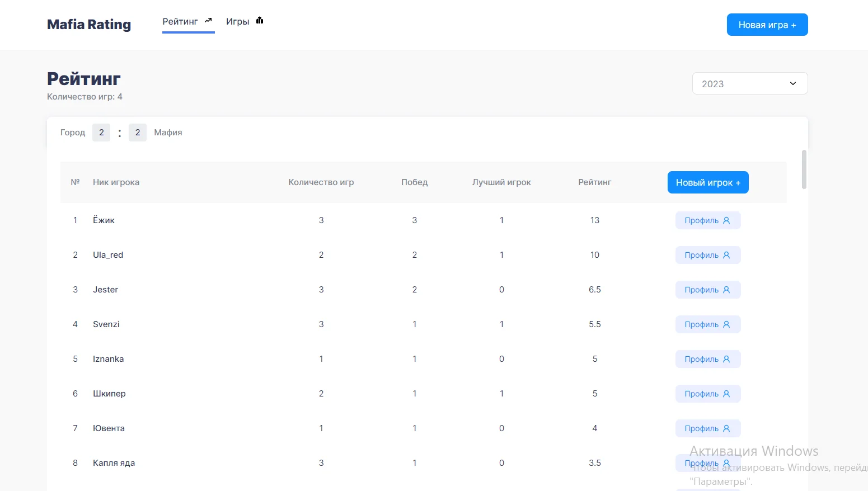This screenshot has height=491, width=868.
Task: Open profile of player Ювента
Action: pos(707,428)
